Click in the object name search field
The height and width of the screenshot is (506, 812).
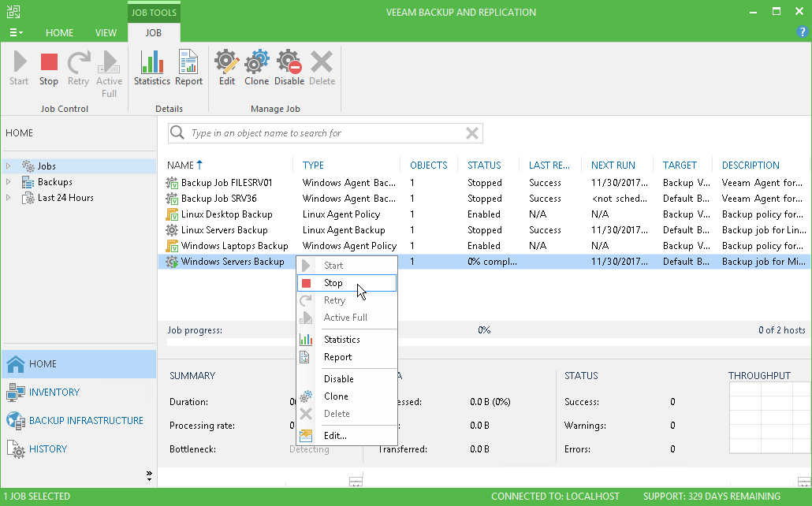pos(326,133)
